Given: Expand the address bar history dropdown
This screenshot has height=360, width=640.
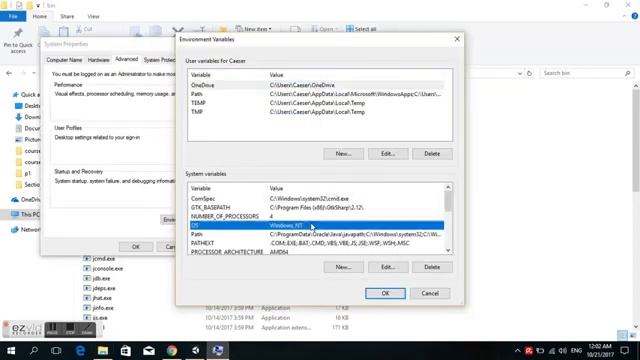Looking at the screenshot, I should coord(520,73).
